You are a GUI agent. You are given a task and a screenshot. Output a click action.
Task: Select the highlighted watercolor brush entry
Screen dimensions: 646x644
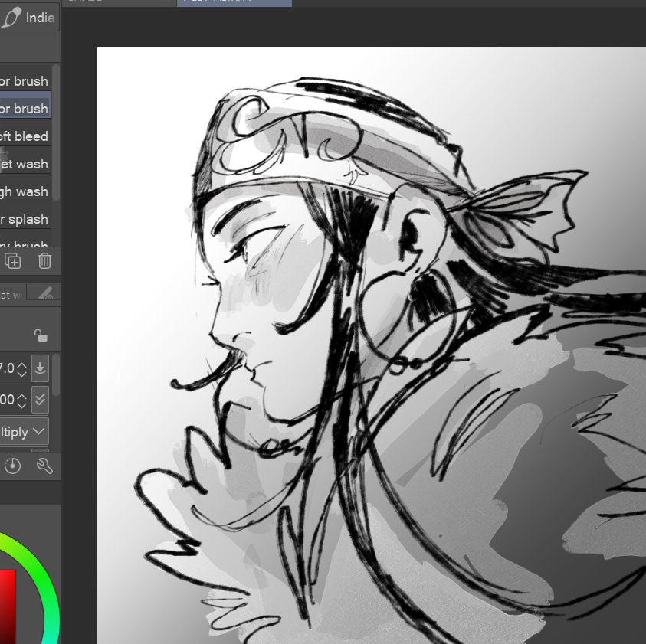click(25, 108)
